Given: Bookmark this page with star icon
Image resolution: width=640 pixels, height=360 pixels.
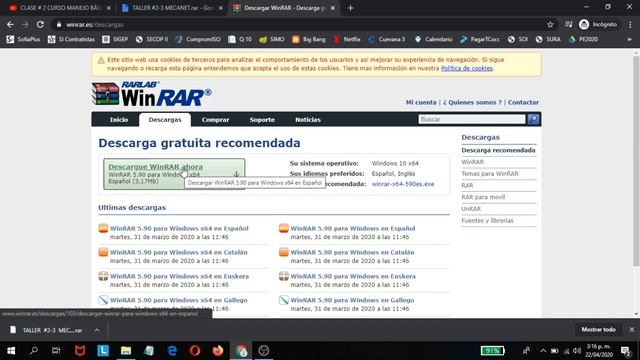Looking at the screenshot, I should coord(550,24).
